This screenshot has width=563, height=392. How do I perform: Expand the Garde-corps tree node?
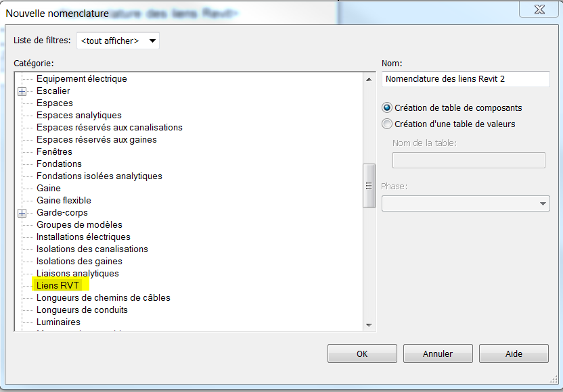[22, 213]
